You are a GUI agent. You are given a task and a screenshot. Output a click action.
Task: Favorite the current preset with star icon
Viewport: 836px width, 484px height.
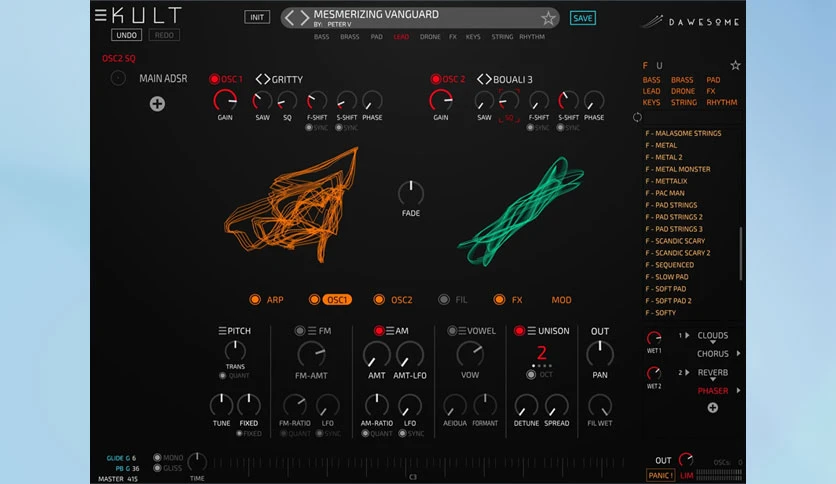coord(548,19)
